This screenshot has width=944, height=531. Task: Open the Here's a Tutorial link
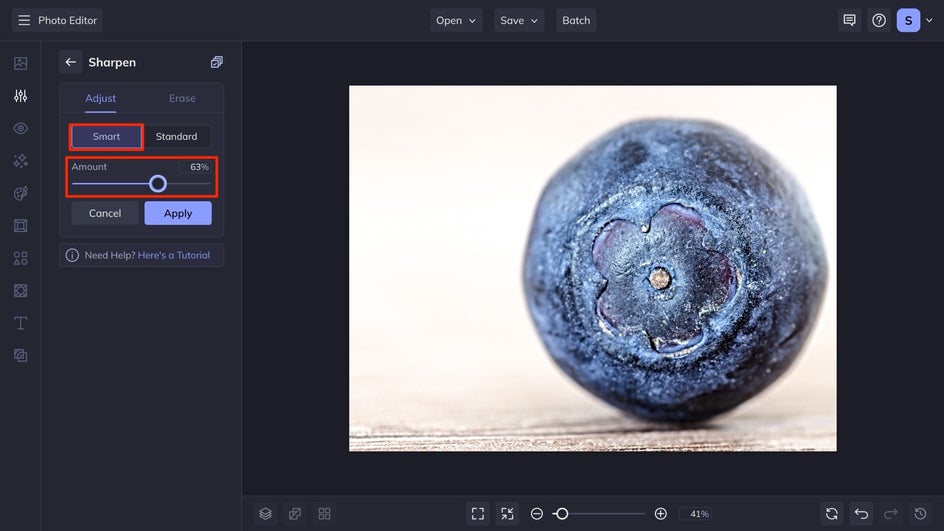click(174, 255)
